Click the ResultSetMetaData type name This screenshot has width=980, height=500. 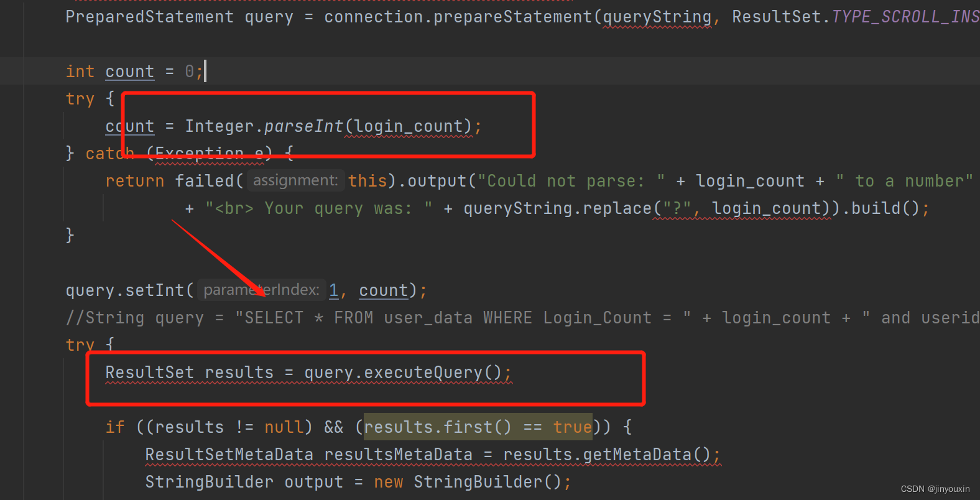[x=229, y=455]
